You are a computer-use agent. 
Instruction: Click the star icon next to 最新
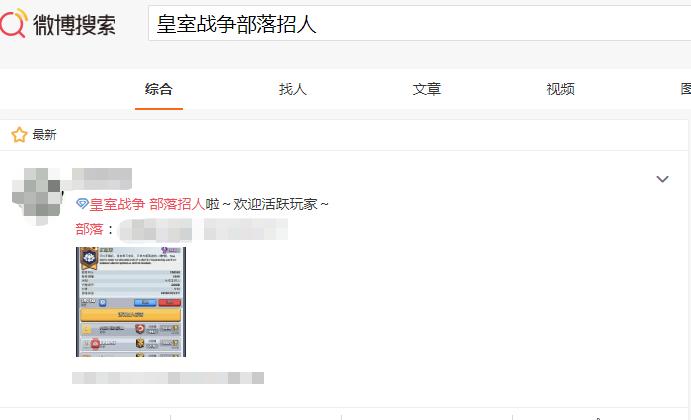coord(19,134)
